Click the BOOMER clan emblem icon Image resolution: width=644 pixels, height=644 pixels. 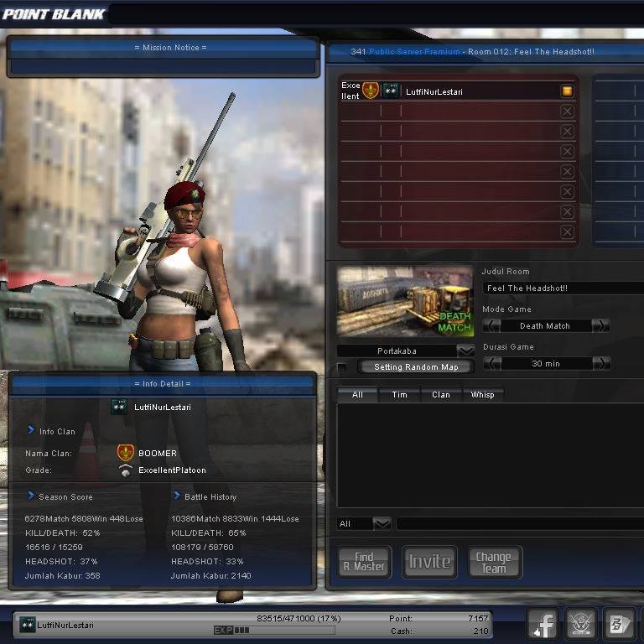[x=125, y=453]
